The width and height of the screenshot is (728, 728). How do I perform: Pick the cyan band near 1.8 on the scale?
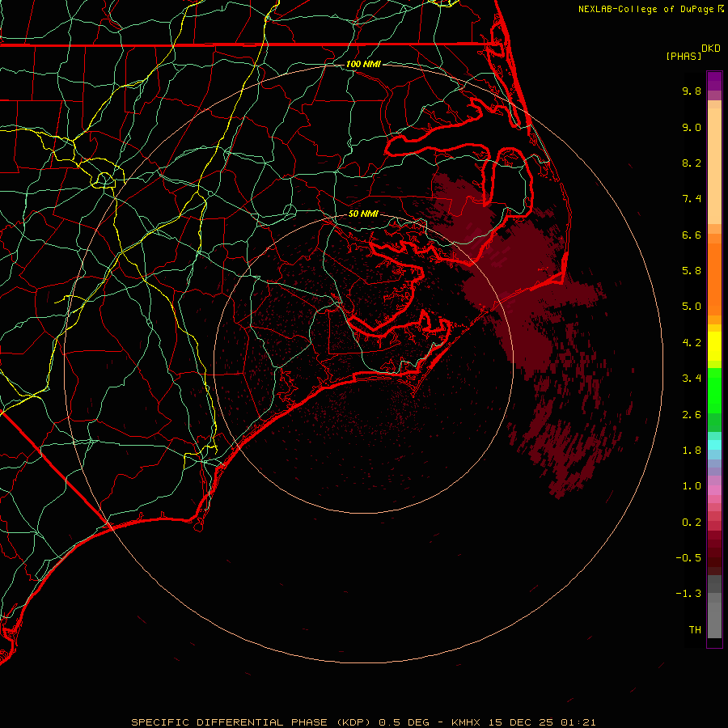click(x=714, y=444)
